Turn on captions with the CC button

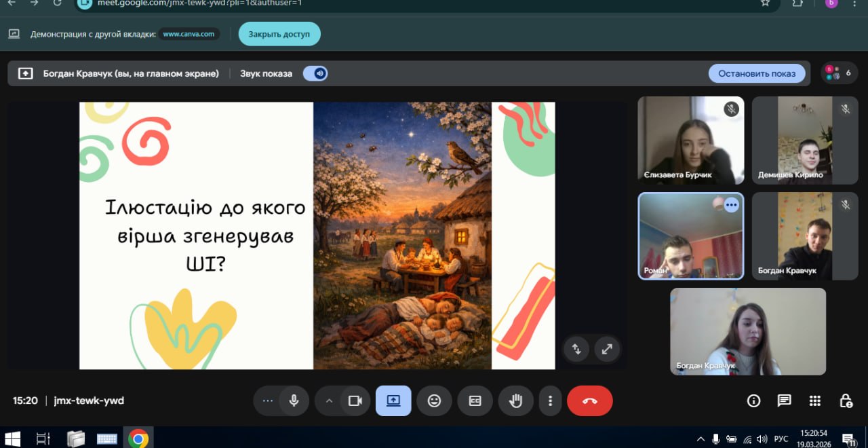click(x=475, y=400)
